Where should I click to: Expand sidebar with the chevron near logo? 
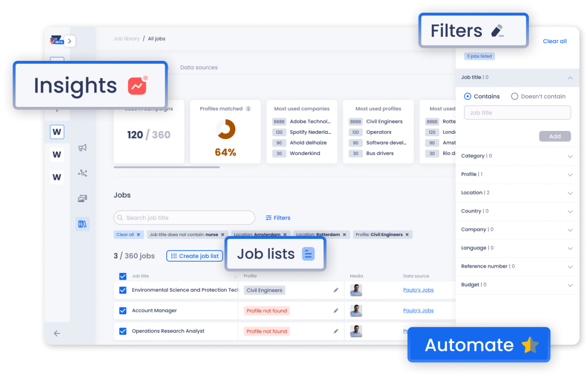[x=69, y=41]
